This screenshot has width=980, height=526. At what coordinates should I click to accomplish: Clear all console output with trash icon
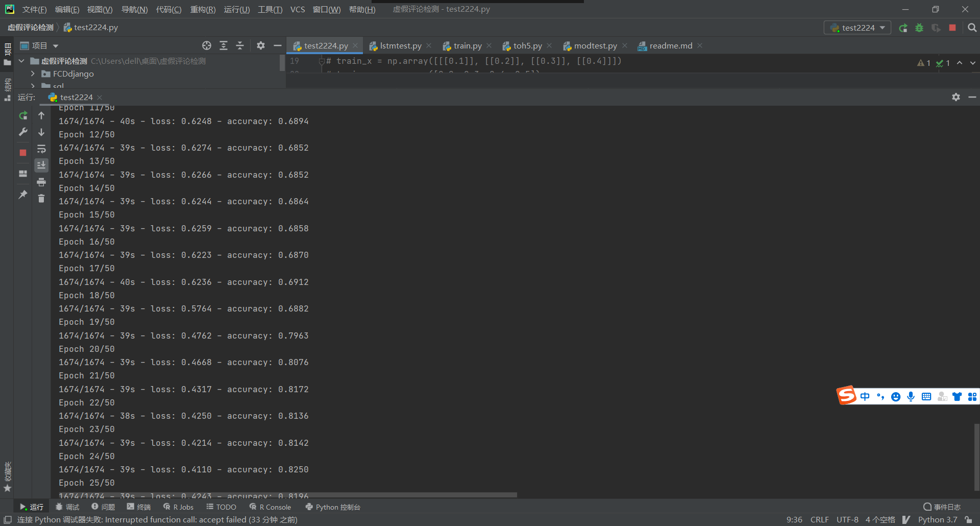pyautogui.click(x=41, y=199)
